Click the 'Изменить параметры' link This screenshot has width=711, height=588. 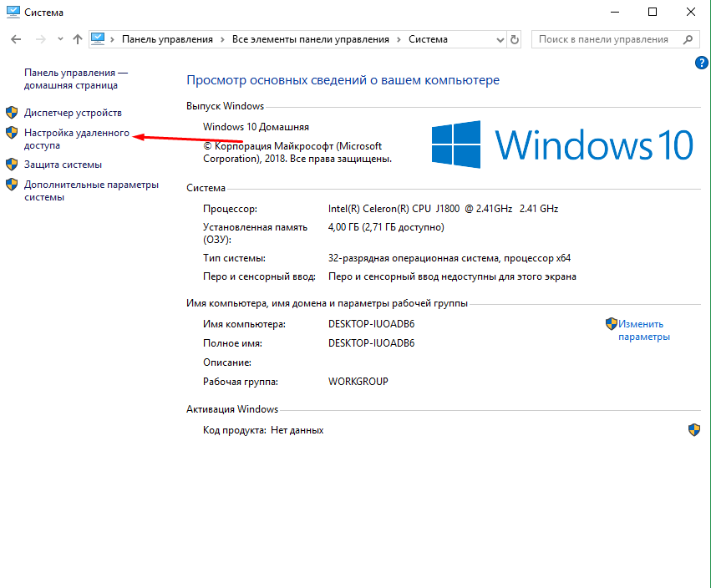click(x=643, y=331)
